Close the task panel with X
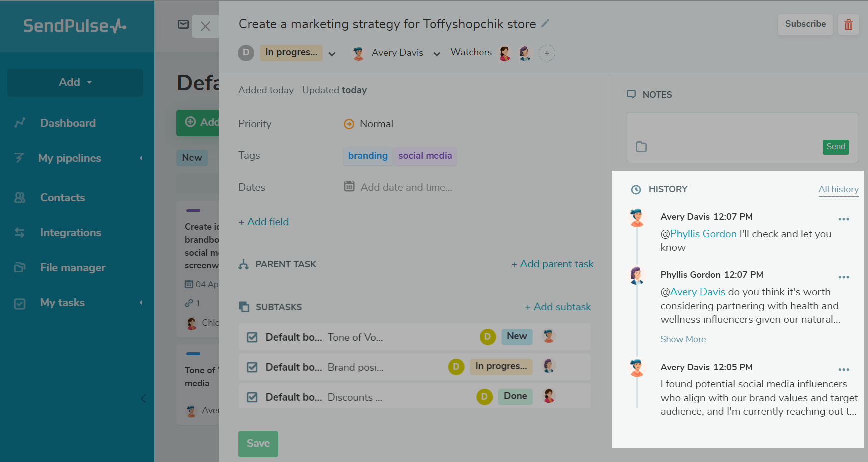 205,26
